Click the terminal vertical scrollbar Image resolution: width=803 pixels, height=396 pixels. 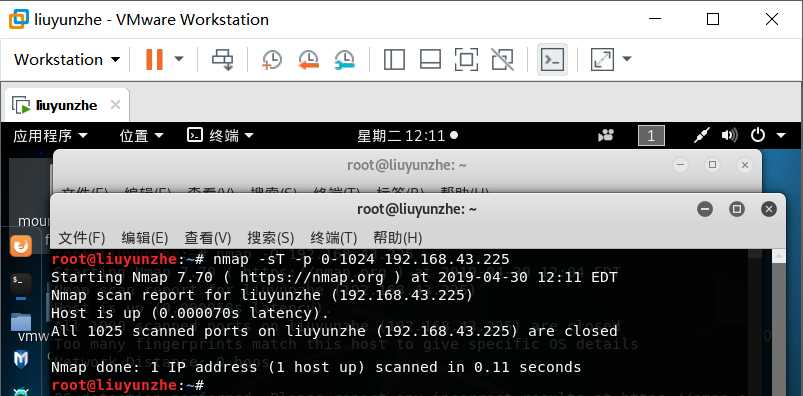(x=778, y=323)
